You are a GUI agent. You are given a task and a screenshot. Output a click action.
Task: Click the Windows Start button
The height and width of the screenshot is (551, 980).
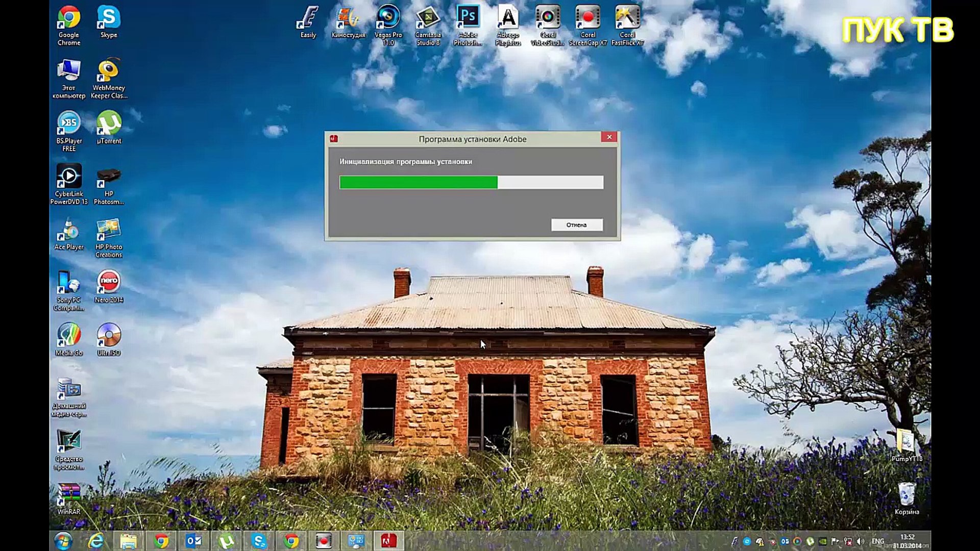(63, 541)
